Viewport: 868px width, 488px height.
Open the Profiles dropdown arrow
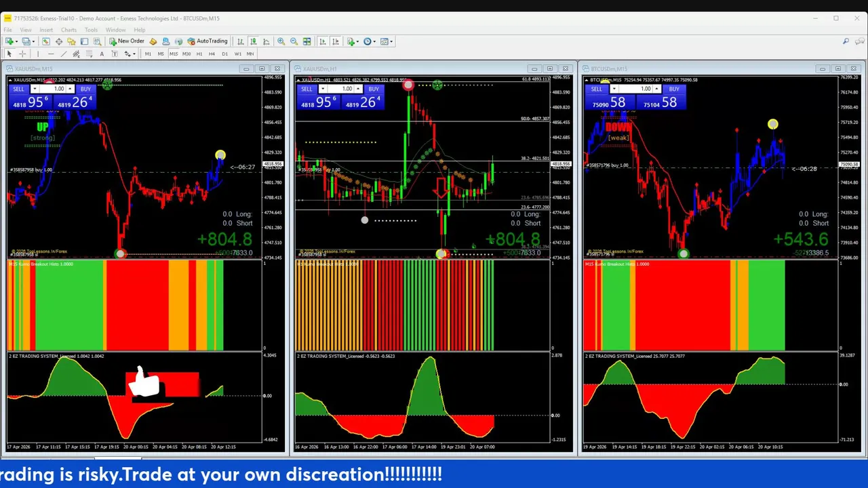tap(34, 41)
